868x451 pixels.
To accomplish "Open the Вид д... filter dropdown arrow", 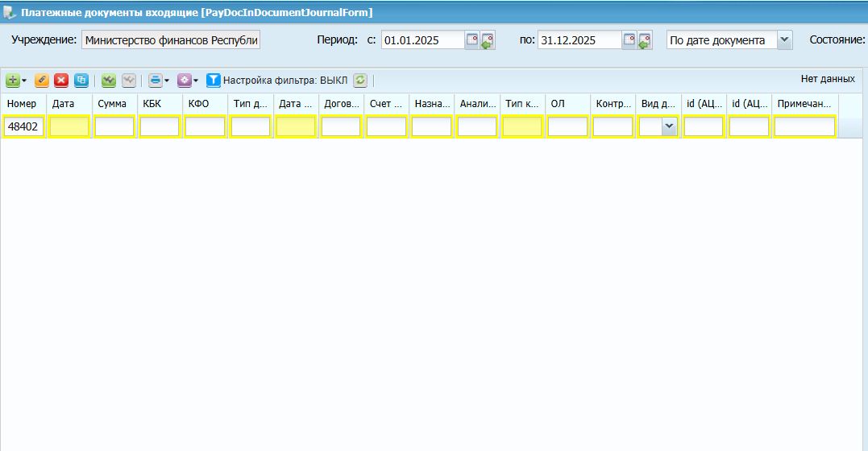I will click(669, 126).
